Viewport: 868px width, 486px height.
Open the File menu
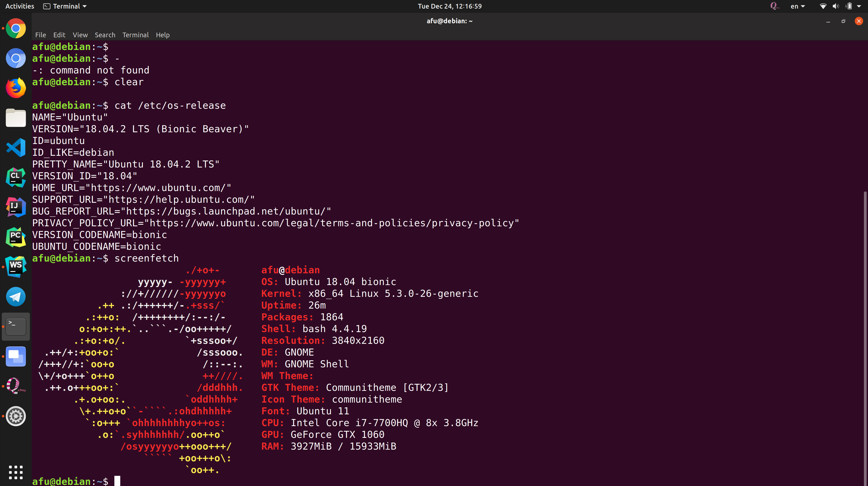(40, 35)
